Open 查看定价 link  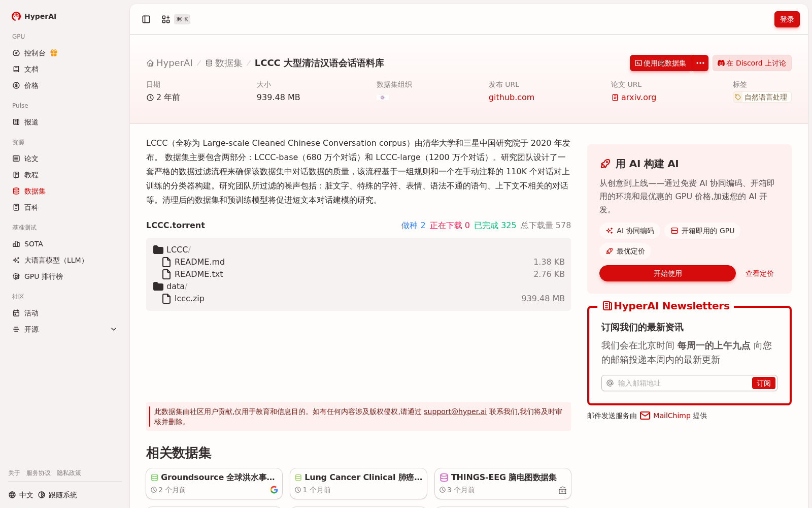759,273
